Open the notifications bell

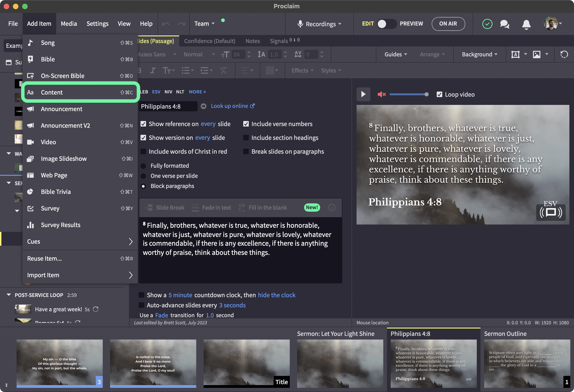pyautogui.click(x=526, y=24)
